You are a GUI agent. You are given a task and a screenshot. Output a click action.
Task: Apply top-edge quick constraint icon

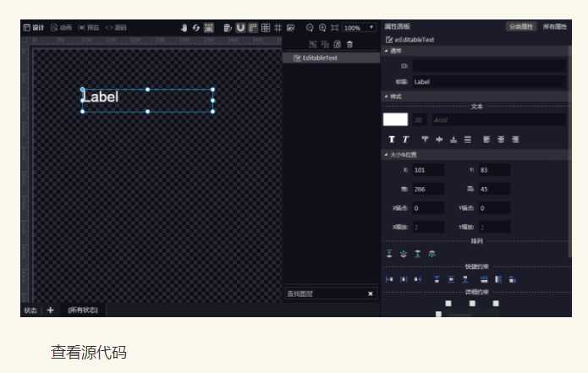tap(437, 279)
